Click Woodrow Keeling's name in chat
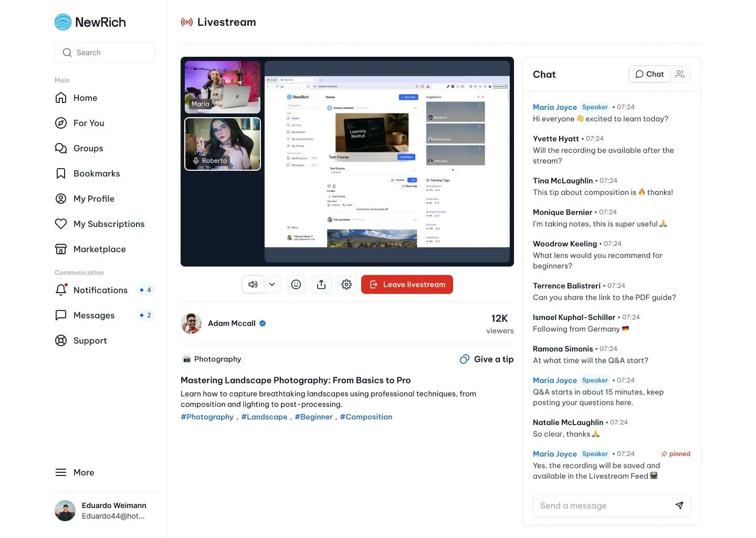Screen dimensions: 756x538 565,244
